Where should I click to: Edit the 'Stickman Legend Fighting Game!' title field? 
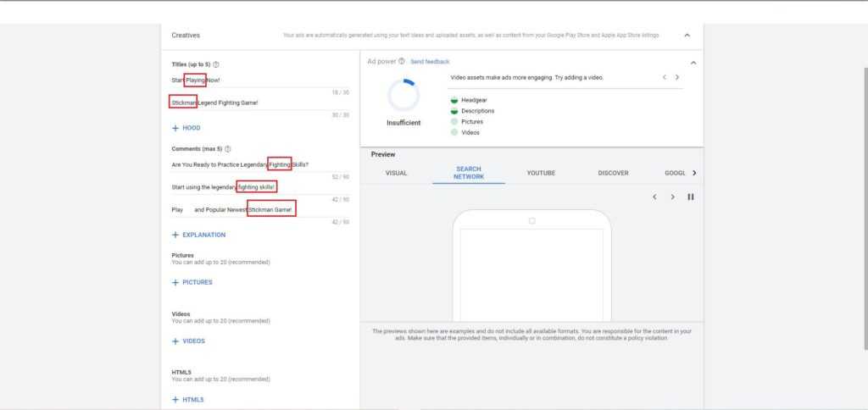[260, 102]
